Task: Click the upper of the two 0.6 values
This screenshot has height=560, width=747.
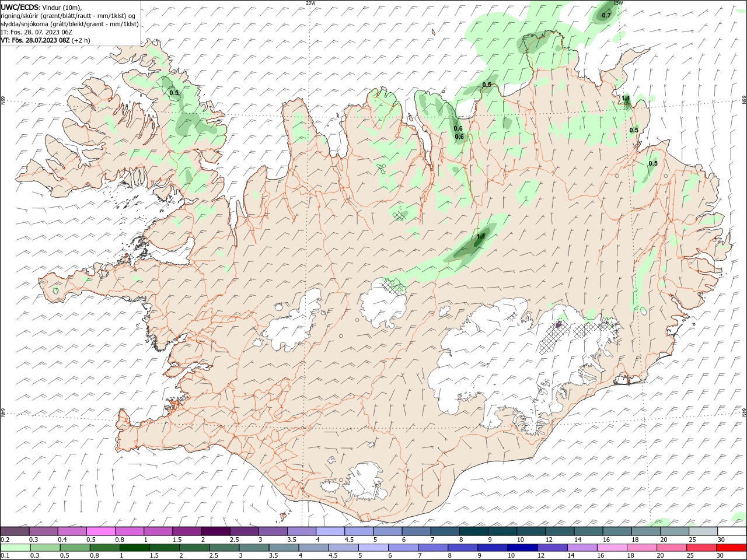Action: coord(458,128)
